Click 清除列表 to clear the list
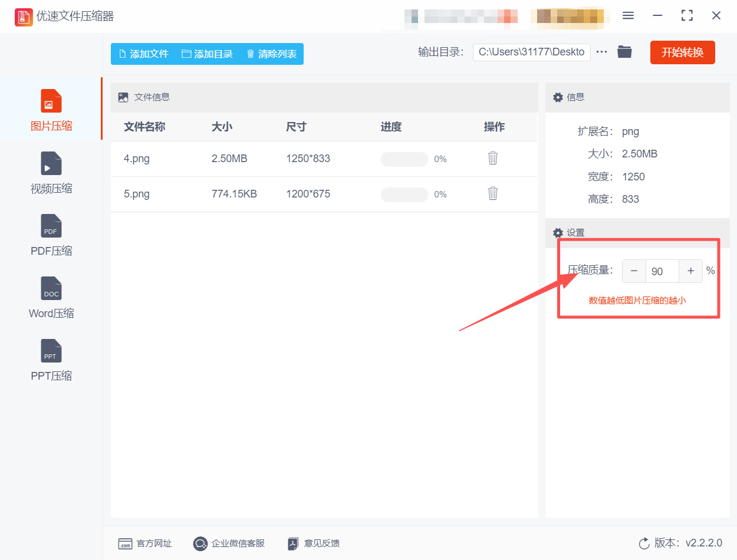The width and height of the screenshot is (737, 560). coord(271,54)
